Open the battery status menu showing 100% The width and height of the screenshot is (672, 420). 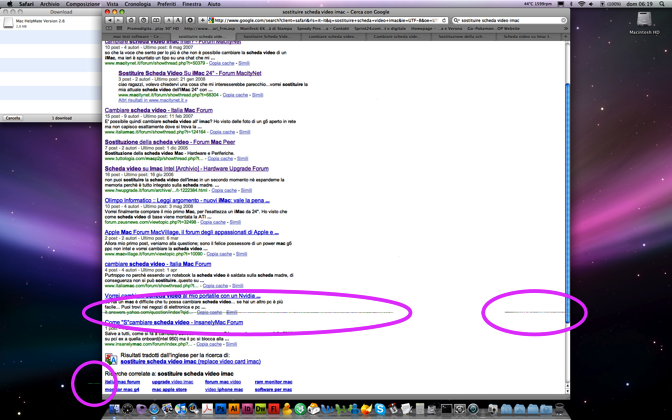(611, 4)
